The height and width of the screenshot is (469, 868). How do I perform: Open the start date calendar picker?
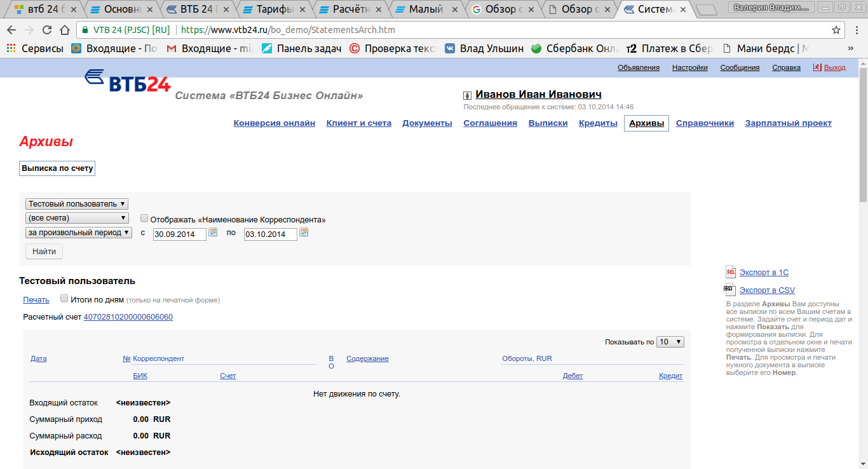213,233
